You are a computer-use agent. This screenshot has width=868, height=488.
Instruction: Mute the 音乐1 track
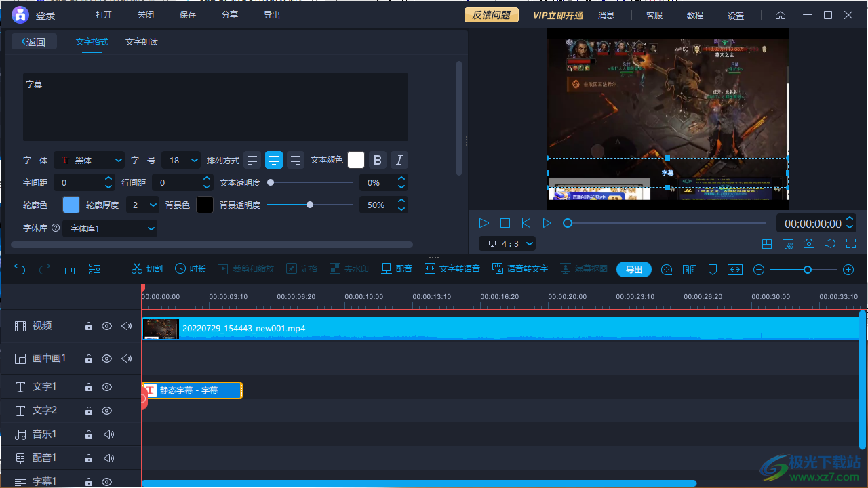click(x=108, y=434)
